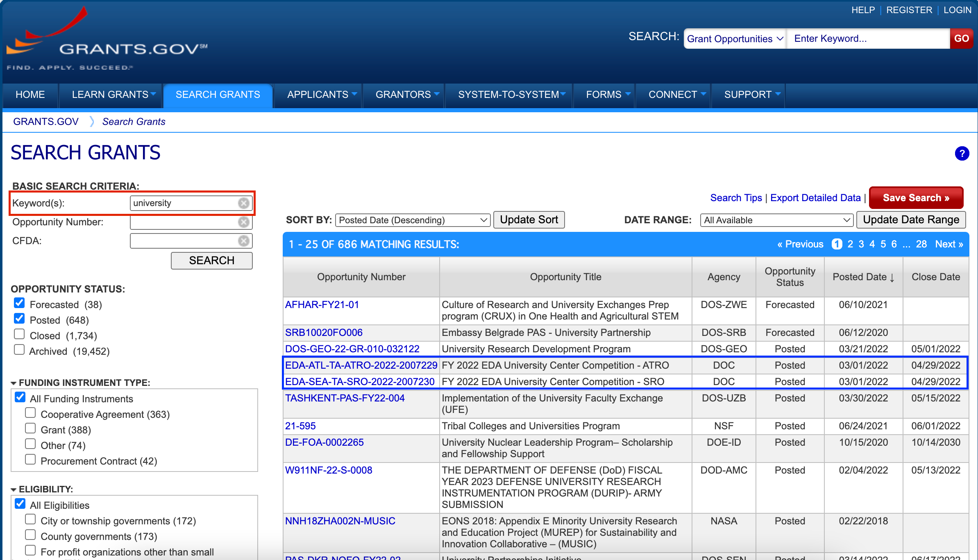Open opportunity DOS-GEO-22-GR-010-032122
Viewport: 978px width, 560px height.
(x=352, y=349)
